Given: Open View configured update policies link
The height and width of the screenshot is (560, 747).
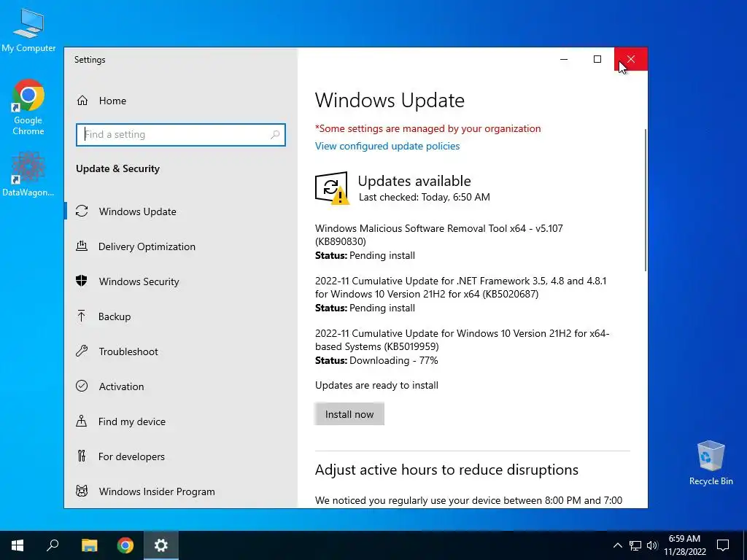Looking at the screenshot, I should [x=387, y=146].
